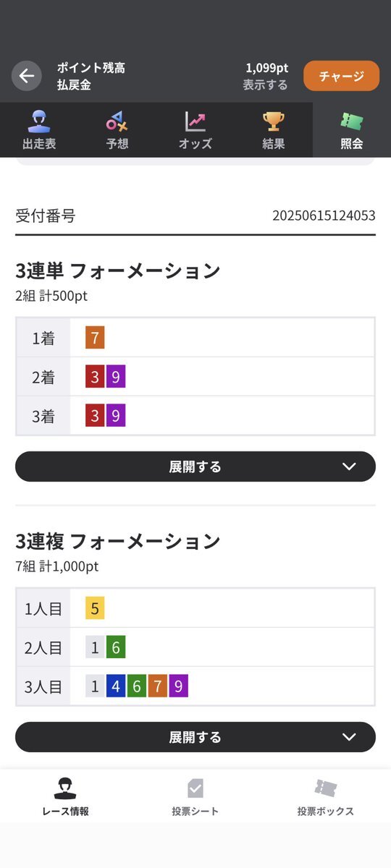The image size is (391, 868).
Task: Tap blue number 4 in 3人目 row
Action: pos(116,686)
